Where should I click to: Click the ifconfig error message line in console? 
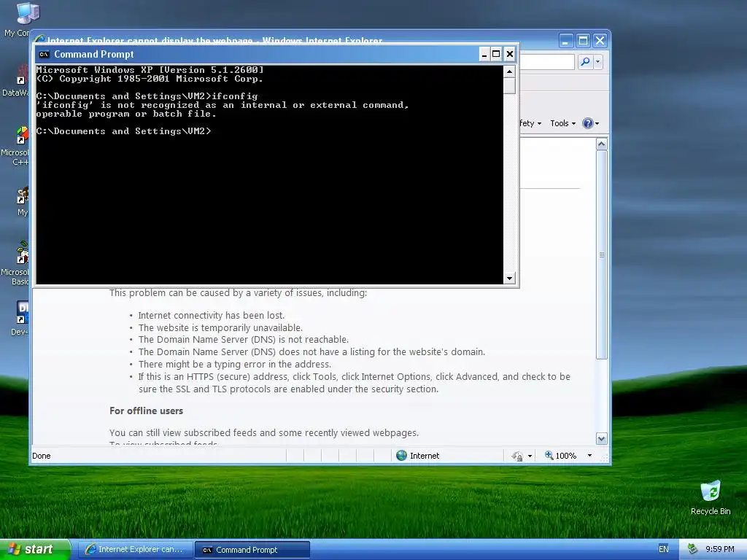pyautogui.click(x=222, y=105)
